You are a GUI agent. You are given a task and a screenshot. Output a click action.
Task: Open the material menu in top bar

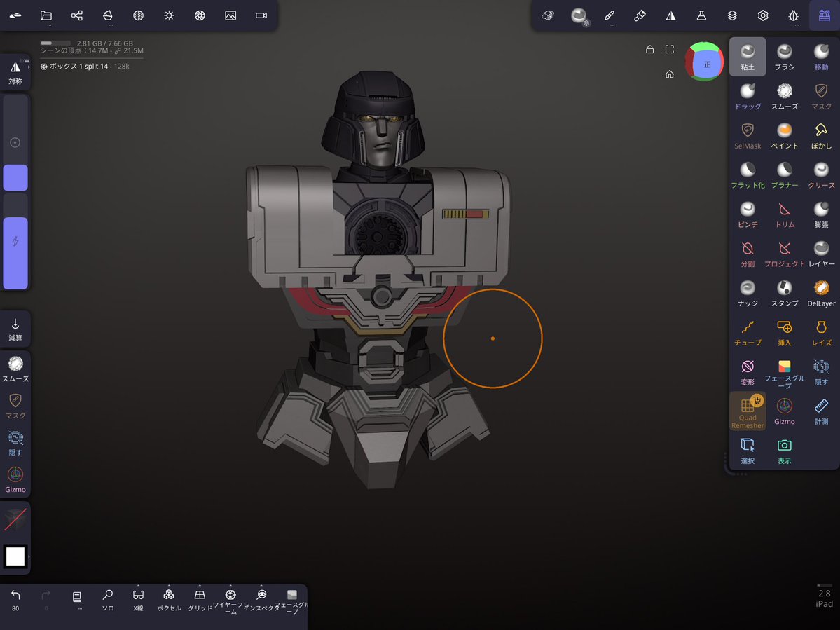pyautogui.click(x=579, y=15)
